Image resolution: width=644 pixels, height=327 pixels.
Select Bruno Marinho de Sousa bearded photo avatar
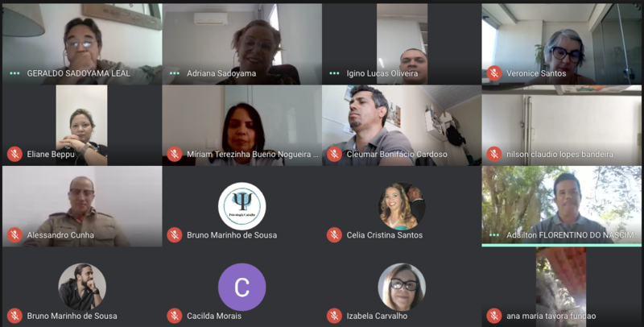click(x=82, y=288)
